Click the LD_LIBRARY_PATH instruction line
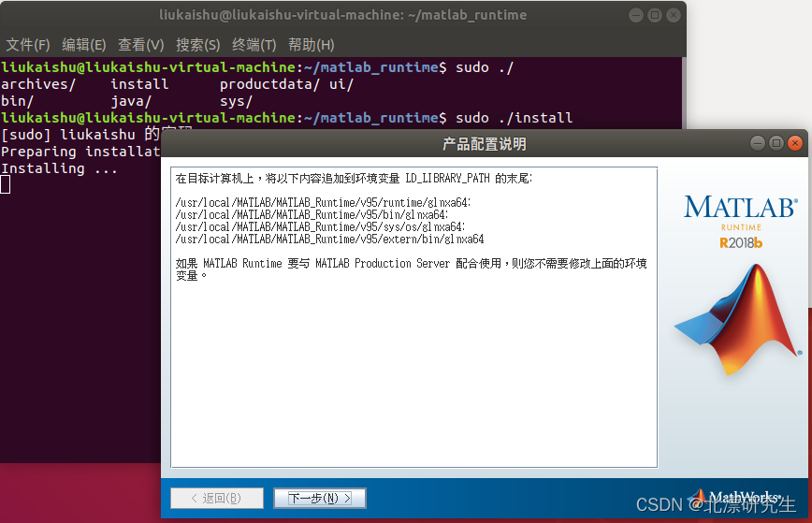 tap(354, 179)
